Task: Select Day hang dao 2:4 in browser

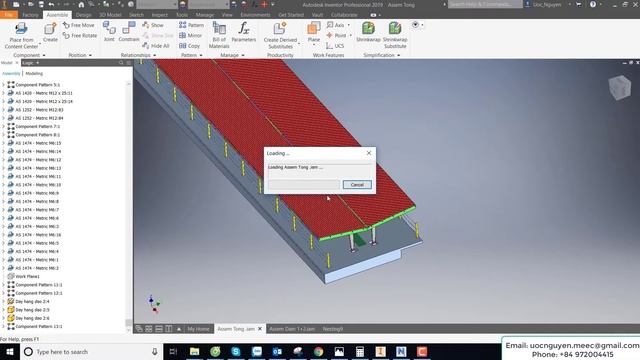Action: coord(32,302)
